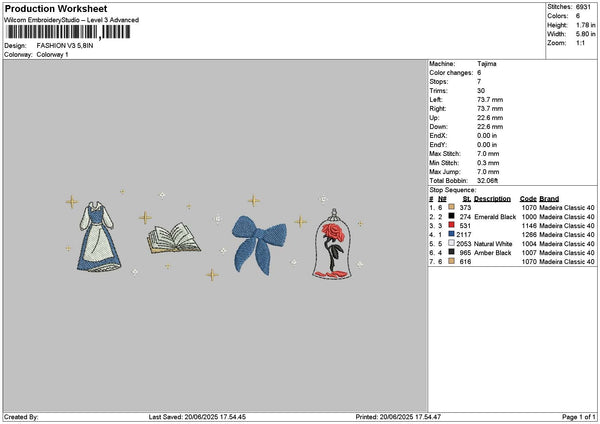Click the "Code" column header
Image resolution: width=600 pixels, height=424 pixels.
click(528, 199)
